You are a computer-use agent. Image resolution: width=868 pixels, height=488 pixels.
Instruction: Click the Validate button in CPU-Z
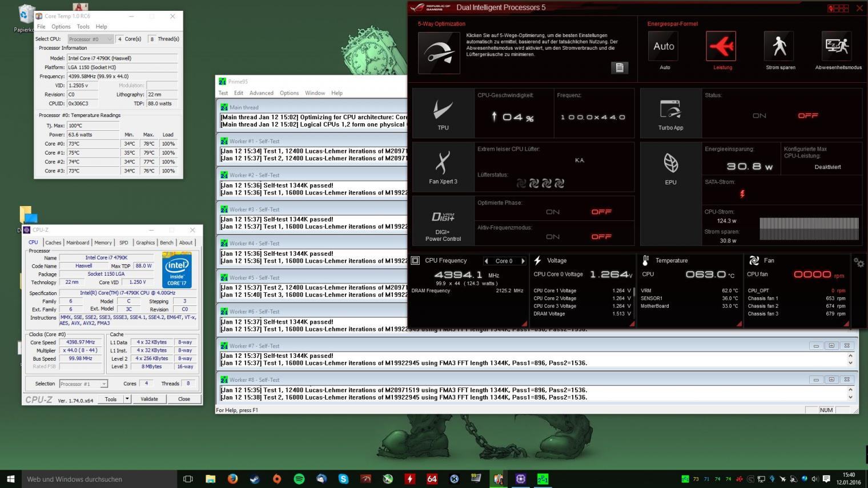149,399
